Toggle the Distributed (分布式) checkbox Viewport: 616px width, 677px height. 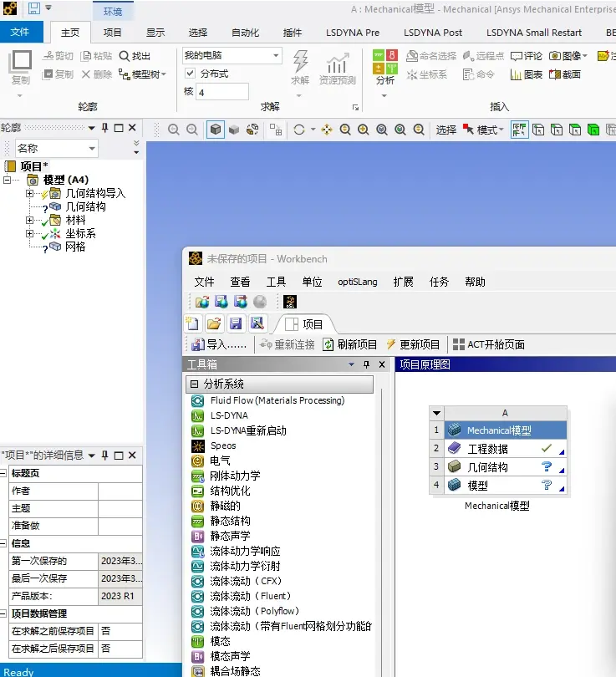click(x=190, y=73)
